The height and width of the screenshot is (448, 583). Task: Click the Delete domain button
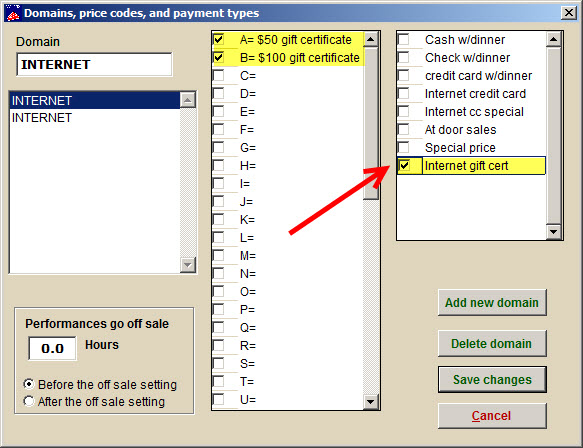point(492,344)
